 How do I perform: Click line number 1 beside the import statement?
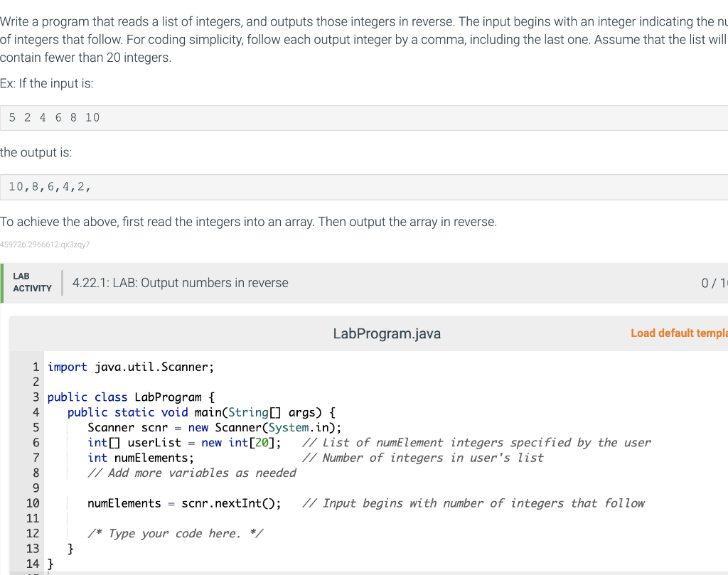[35, 367]
